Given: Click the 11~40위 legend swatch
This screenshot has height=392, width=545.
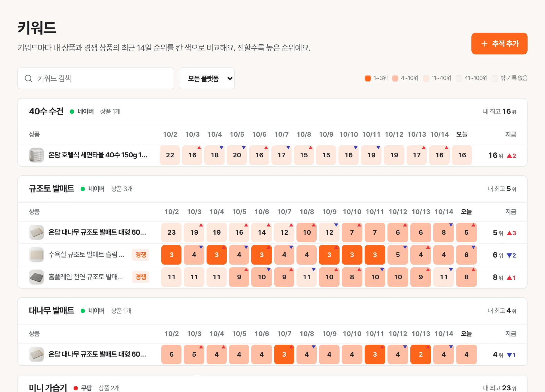Looking at the screenshot, I should click(426, 78).
